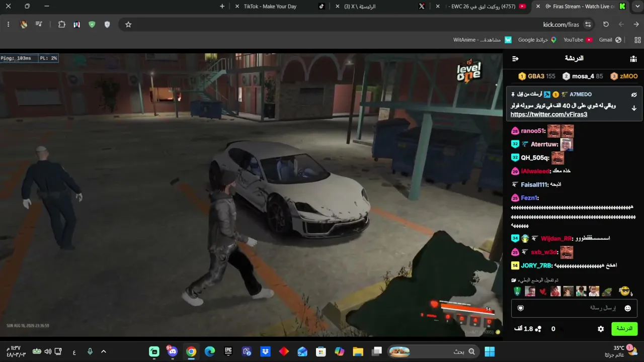
Task: Open Dropbox from the taskbar
Action: pyautogui.click(x=265, y=351)
